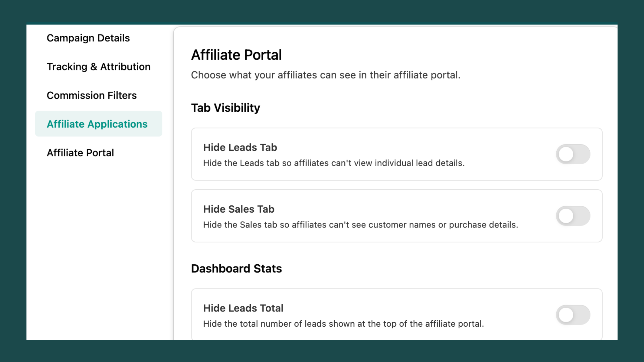Click the Hide Sales Tab label
This screenshot has height=362, width=644.
(239, 209)
